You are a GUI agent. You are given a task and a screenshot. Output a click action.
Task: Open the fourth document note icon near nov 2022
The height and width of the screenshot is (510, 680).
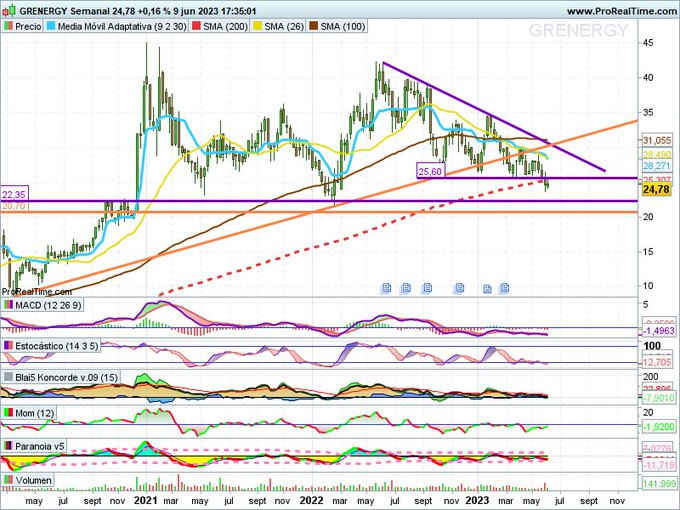tap(460, 288)
